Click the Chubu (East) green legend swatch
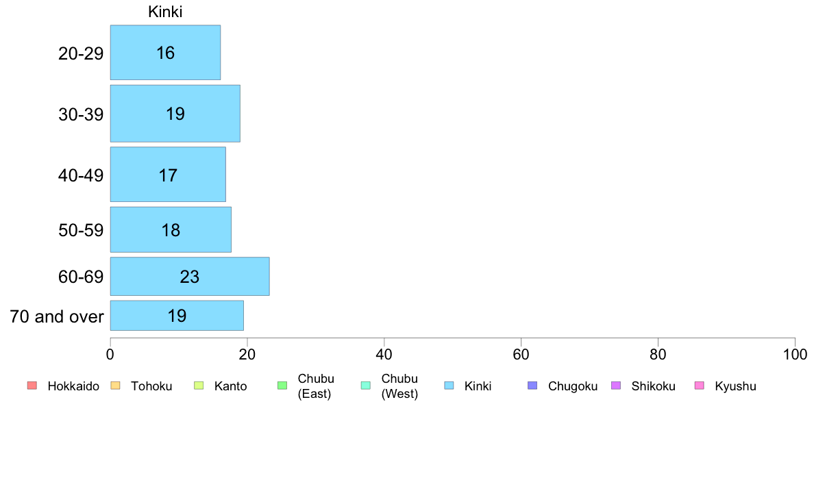 (282, 386)
